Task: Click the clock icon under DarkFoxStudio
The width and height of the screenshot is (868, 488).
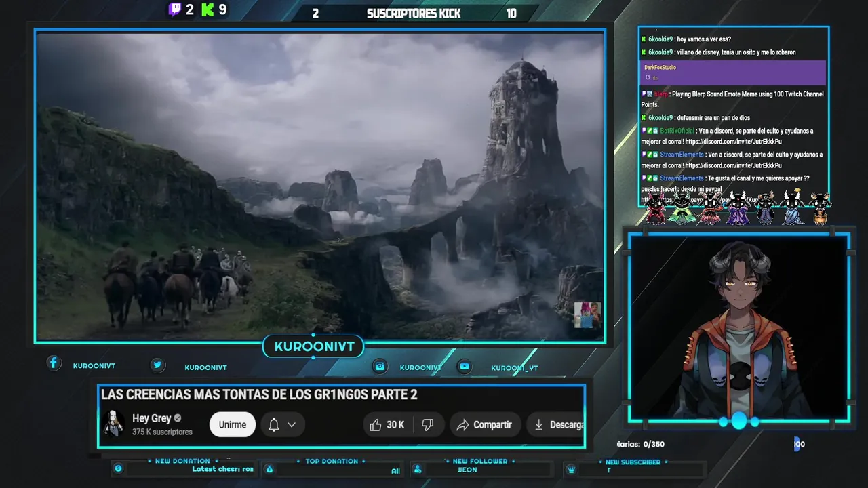Action: 648,77
